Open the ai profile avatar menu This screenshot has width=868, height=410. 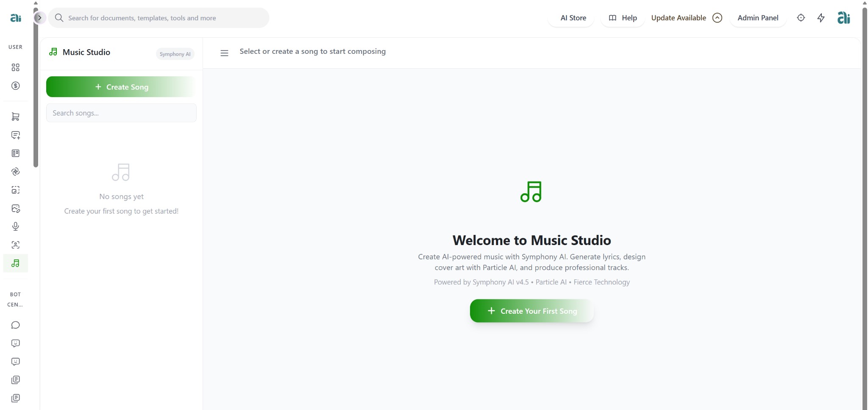point(843,18)
